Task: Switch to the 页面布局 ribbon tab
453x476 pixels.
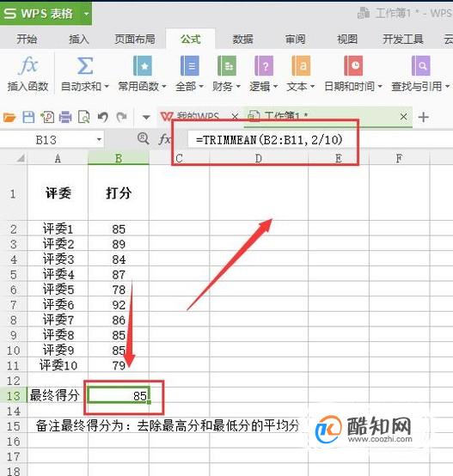Action: (x=134, y=40)
